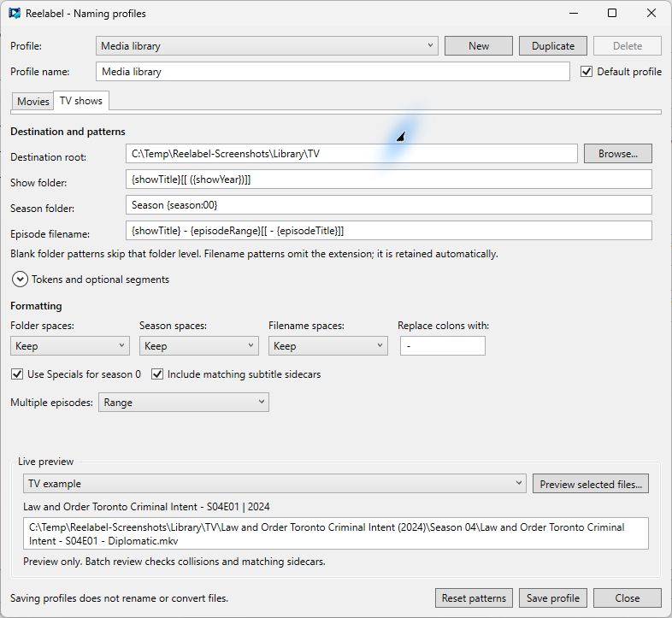Click the Replace colons with field
The image size is (672, 618).
pos(443,346)
